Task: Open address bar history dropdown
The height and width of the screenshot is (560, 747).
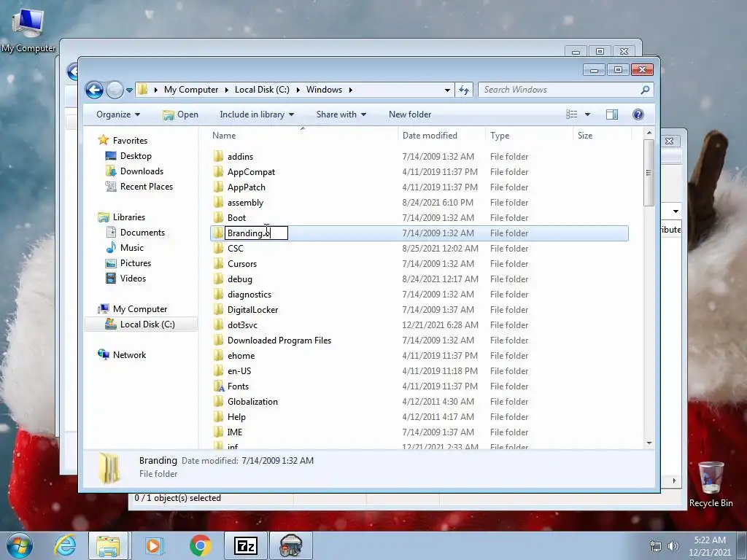Action: [447, 90]
